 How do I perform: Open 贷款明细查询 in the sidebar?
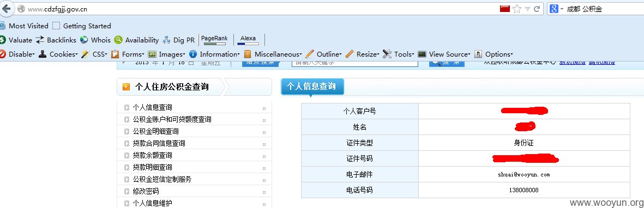click(152, 167)
